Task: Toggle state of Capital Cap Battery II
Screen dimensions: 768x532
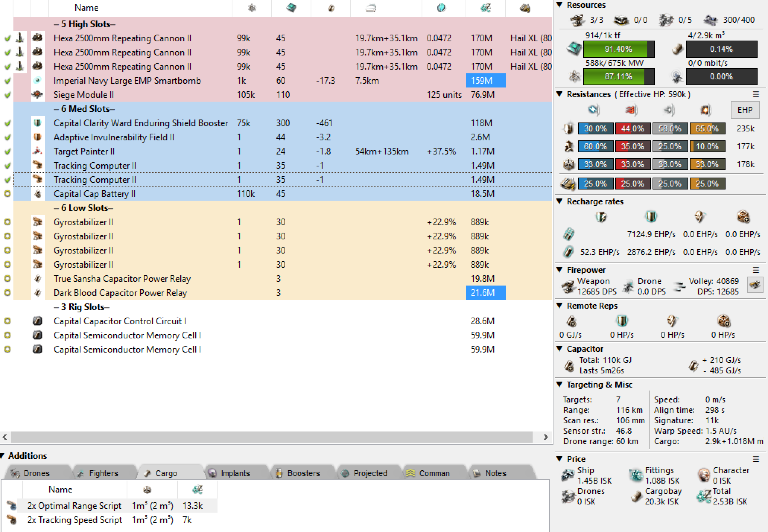Action: coord(7,194)
